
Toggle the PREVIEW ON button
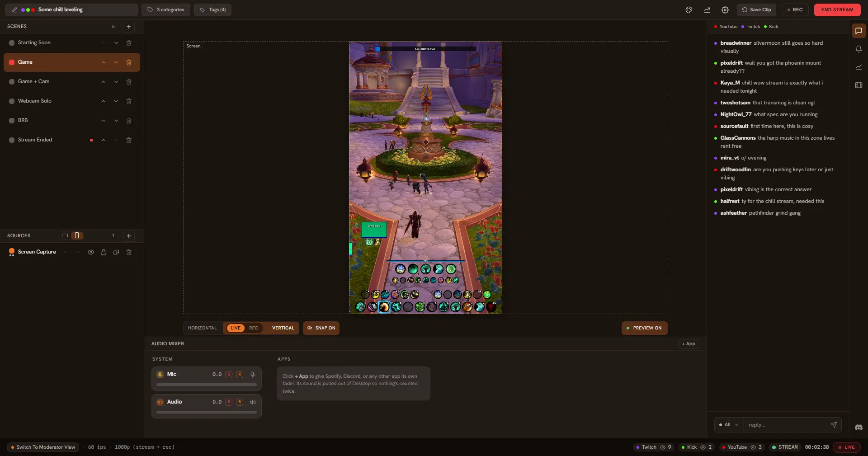coord(645,328)
